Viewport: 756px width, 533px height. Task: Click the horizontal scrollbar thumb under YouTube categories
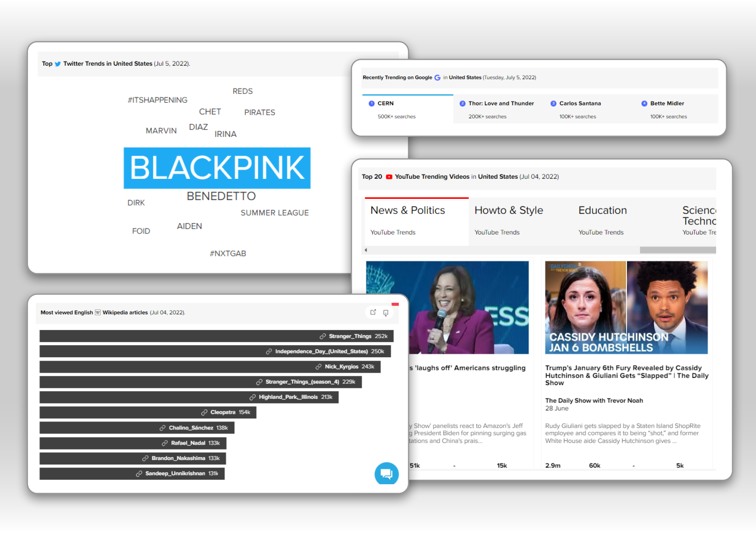678,250
